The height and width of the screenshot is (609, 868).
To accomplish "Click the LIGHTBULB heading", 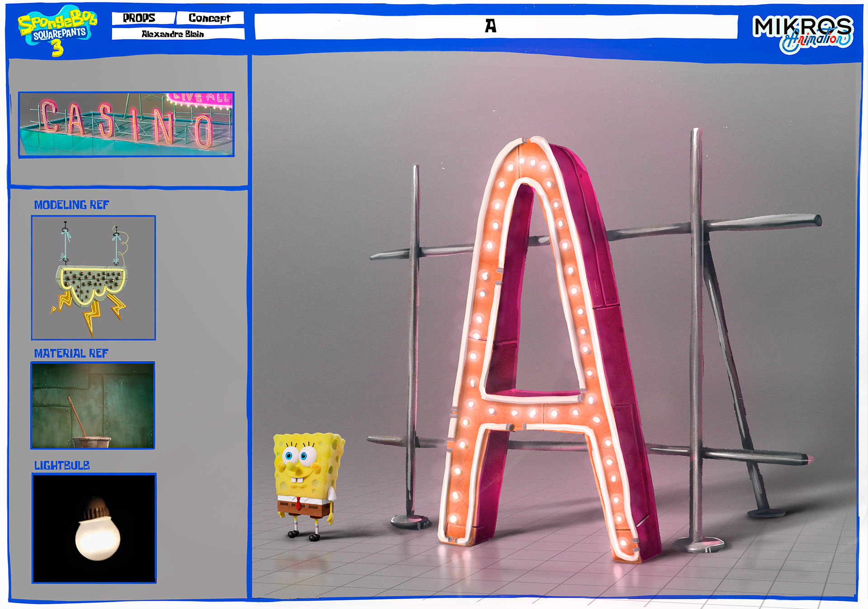I will pos(62,465).
